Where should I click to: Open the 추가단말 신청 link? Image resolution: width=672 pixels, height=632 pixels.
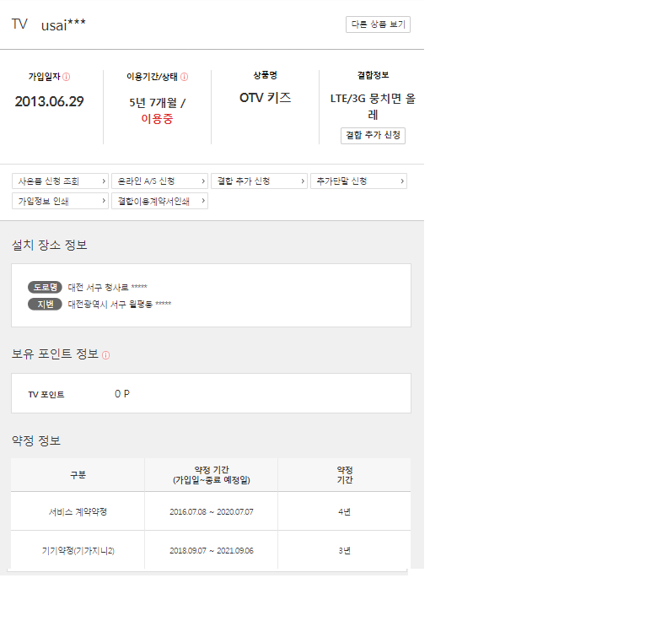(358, 181)
